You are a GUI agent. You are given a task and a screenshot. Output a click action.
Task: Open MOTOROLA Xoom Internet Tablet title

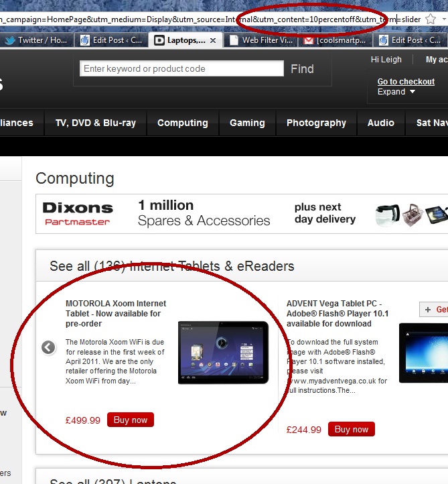click(x=116, y=313)
